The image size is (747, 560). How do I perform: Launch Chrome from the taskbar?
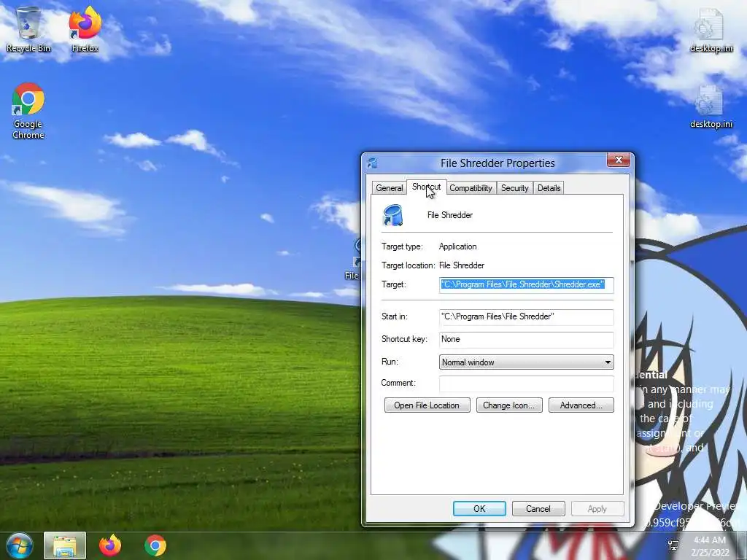click(155, 545)
